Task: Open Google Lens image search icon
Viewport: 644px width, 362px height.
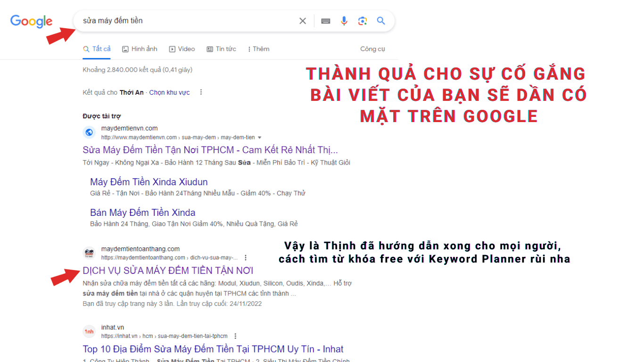Action: [x=362, y=21]
